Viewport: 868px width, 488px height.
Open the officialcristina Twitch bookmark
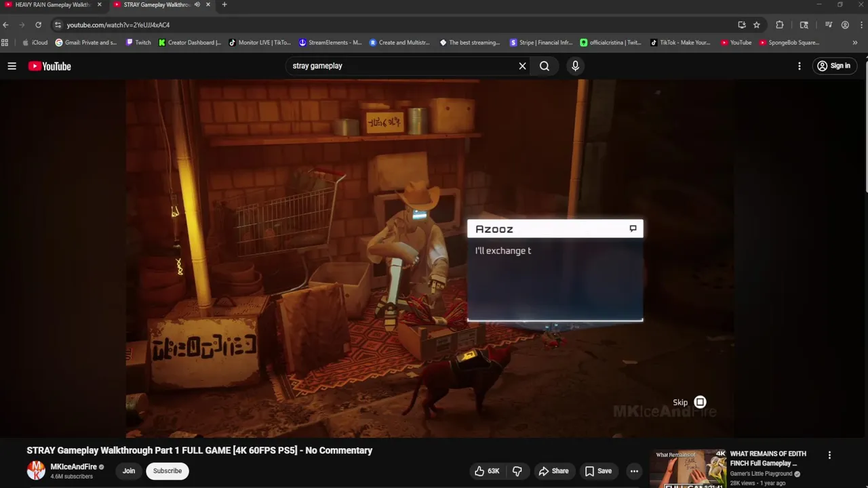(611, 43)
